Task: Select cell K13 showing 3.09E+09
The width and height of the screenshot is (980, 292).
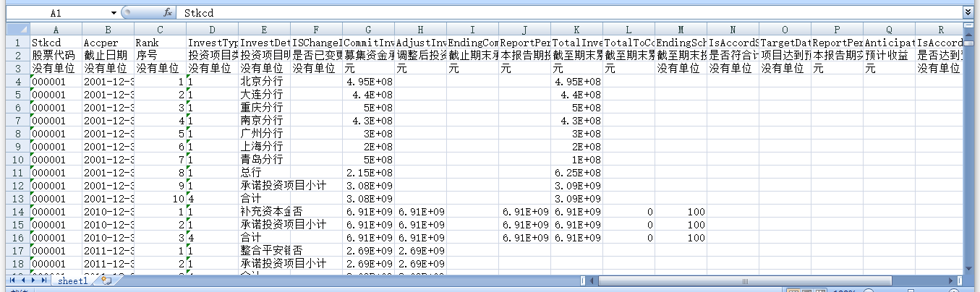Action: (576, 199)
